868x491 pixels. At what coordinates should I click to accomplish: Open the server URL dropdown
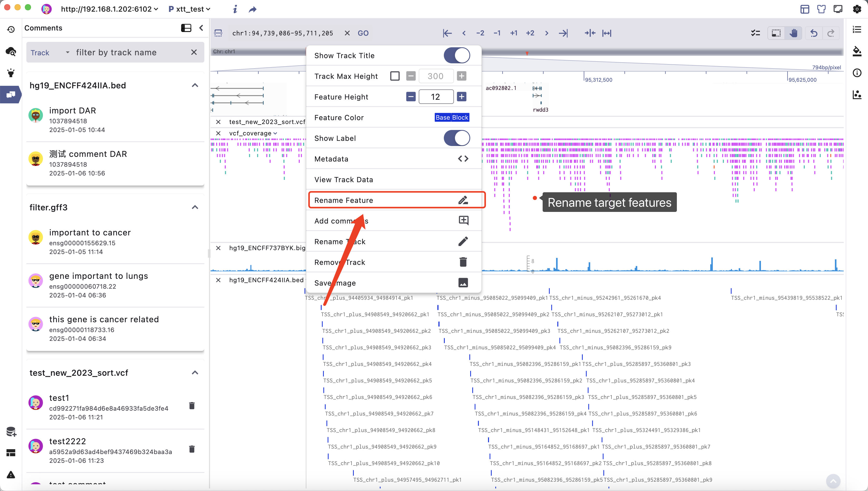pos(109,9)
